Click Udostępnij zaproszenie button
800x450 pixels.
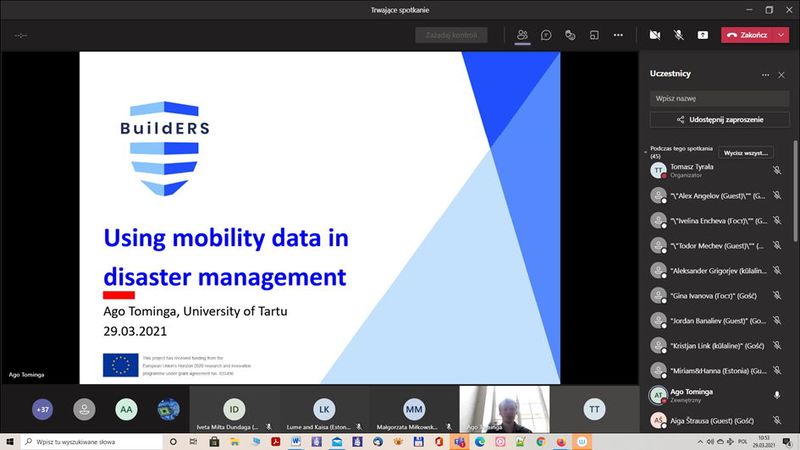click(719, 119)
